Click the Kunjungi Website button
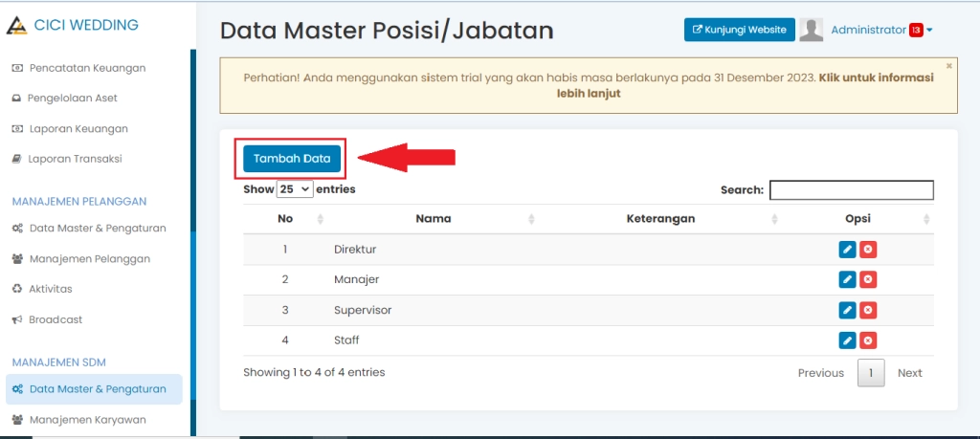Viewport: 980px width, 439px height. (740, 30)
